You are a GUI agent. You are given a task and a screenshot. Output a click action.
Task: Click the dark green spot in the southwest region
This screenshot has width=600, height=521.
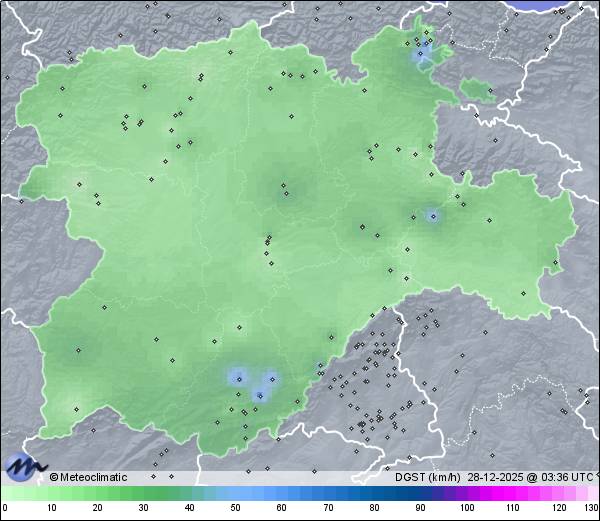pyautogui.click(x=78, y=350)
